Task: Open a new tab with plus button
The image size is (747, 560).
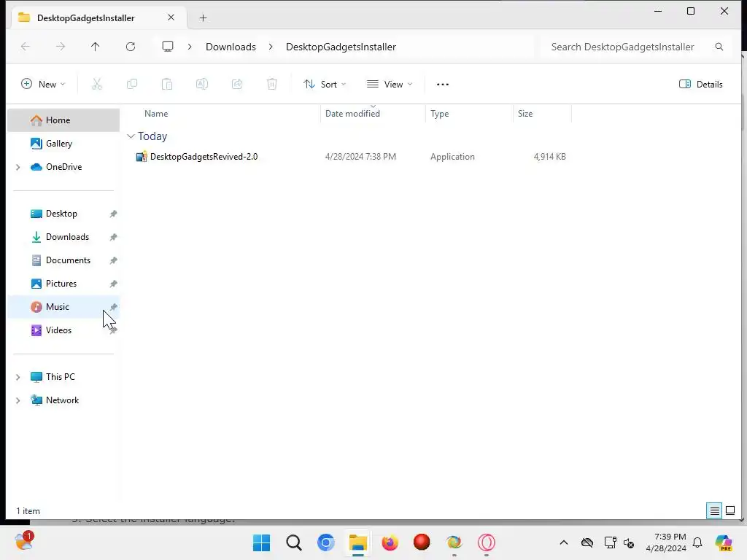Action: [x=203, y=18]
